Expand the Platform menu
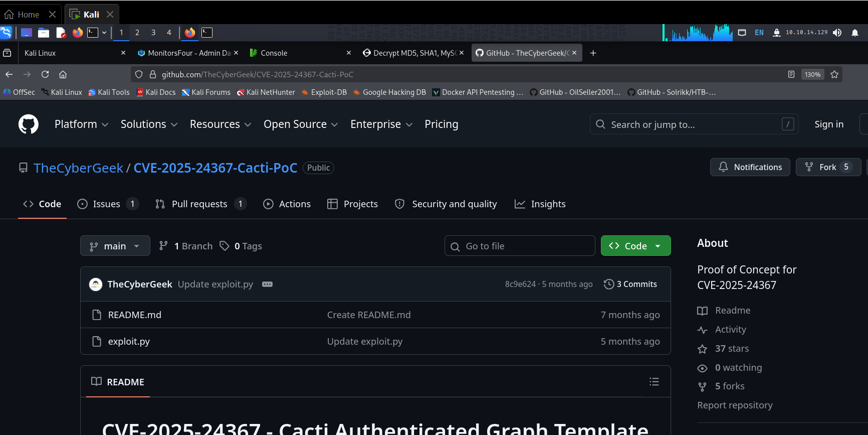 tap(81, 124)
